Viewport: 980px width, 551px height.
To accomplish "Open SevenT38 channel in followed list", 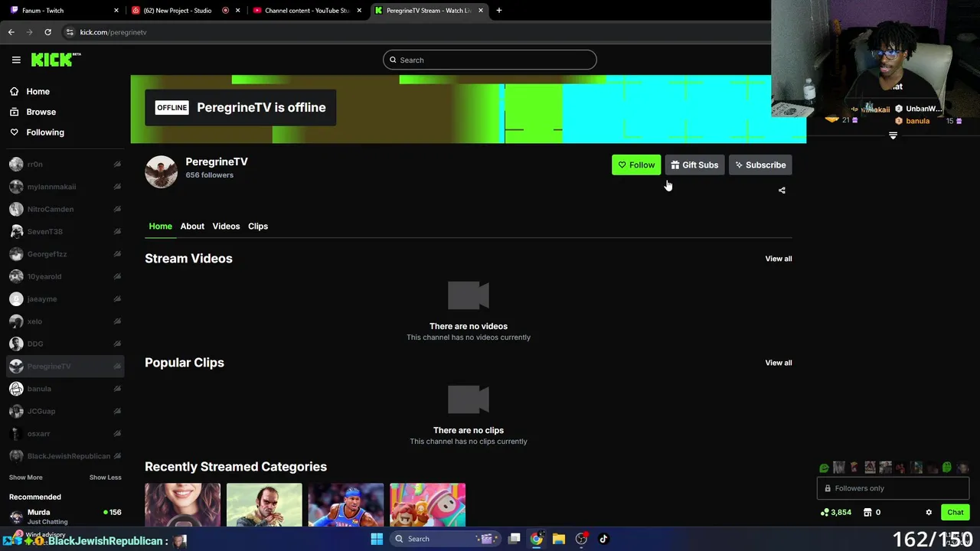I will tap(65, 232).
